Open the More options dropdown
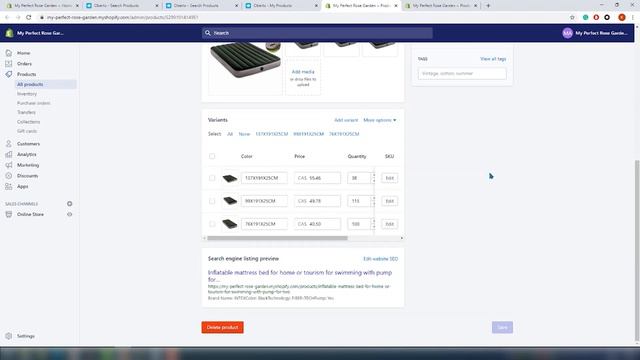This screenshot has width=640, height=360. pos(380,120)
